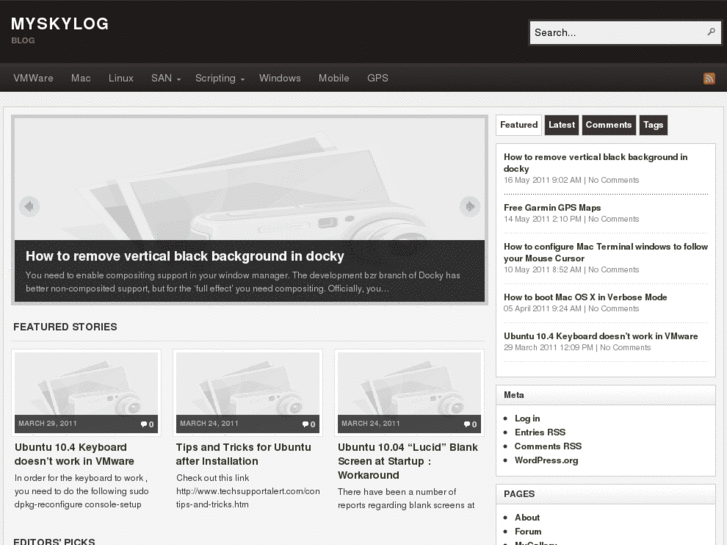Click the FEATURED STORIES heading
This screenshot has height=545, width=727.
[x=65, y=327]
